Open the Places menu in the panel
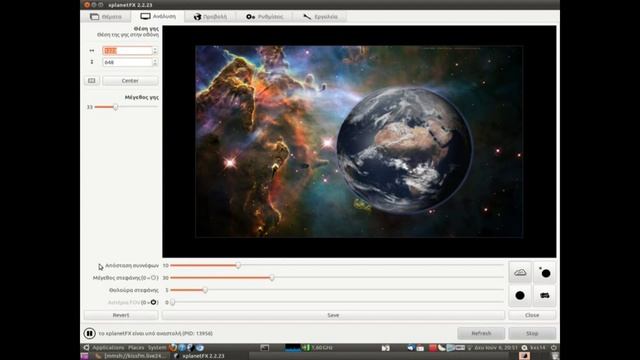Viewport: 640px width, 360px height. (136, 348)
